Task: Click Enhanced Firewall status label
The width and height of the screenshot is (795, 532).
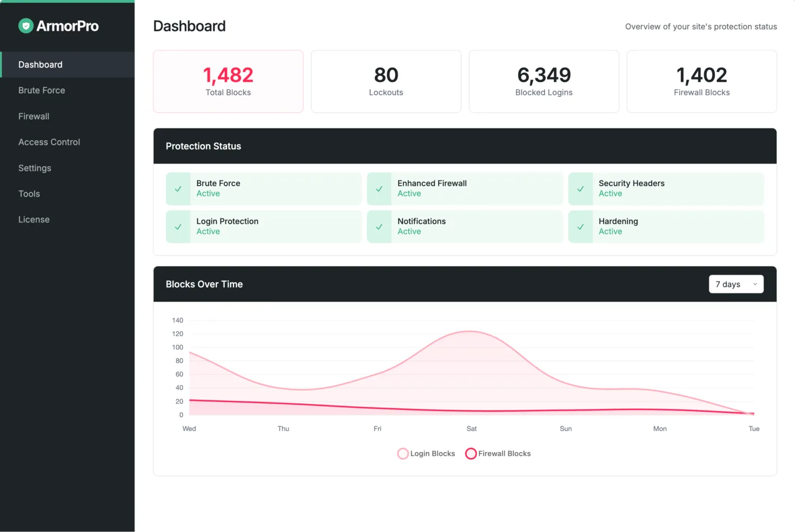Action: [x=432, y=183]
